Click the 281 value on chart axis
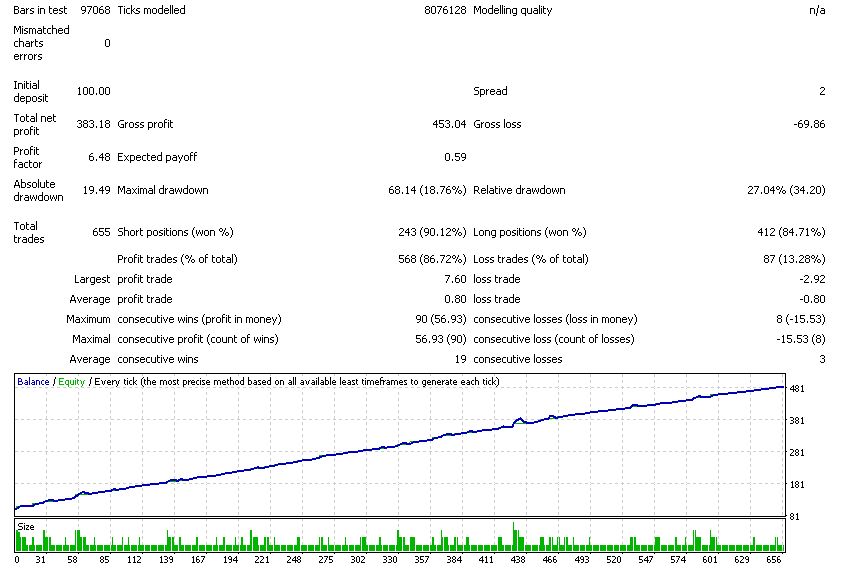The height and width of the screenshot is (571, 850). point(797,453)
